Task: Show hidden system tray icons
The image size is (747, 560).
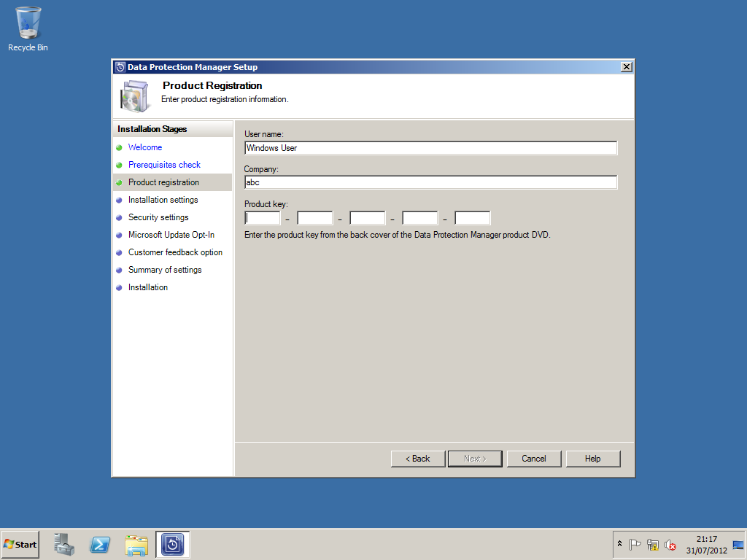Action: (x=619, y=544)
